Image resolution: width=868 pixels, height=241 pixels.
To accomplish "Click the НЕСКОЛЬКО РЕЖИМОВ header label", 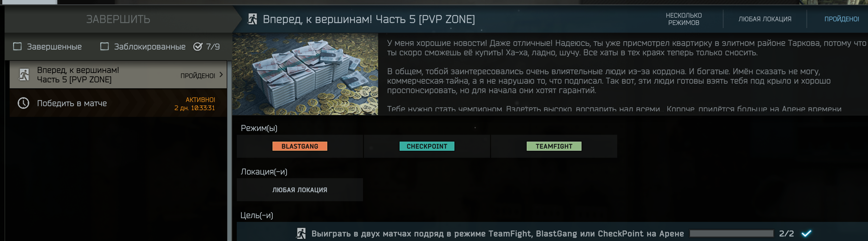I will [x=683, y=19].
